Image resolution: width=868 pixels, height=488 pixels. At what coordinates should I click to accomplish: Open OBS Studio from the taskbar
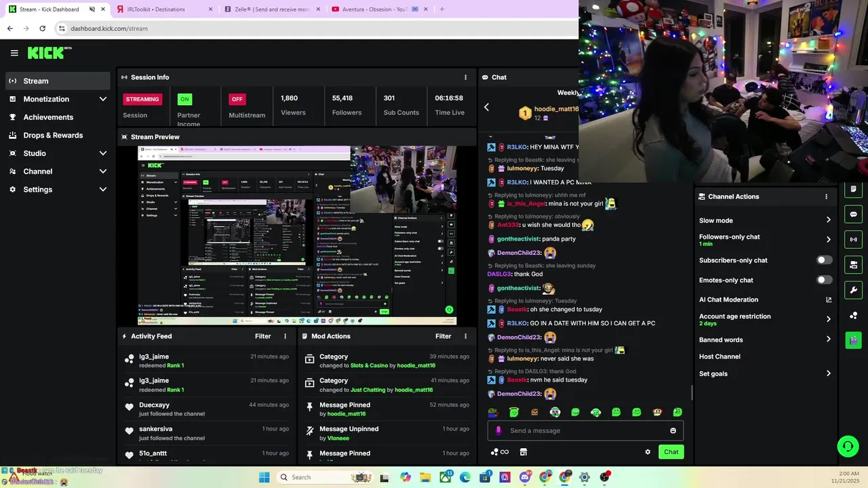[604, 477]
